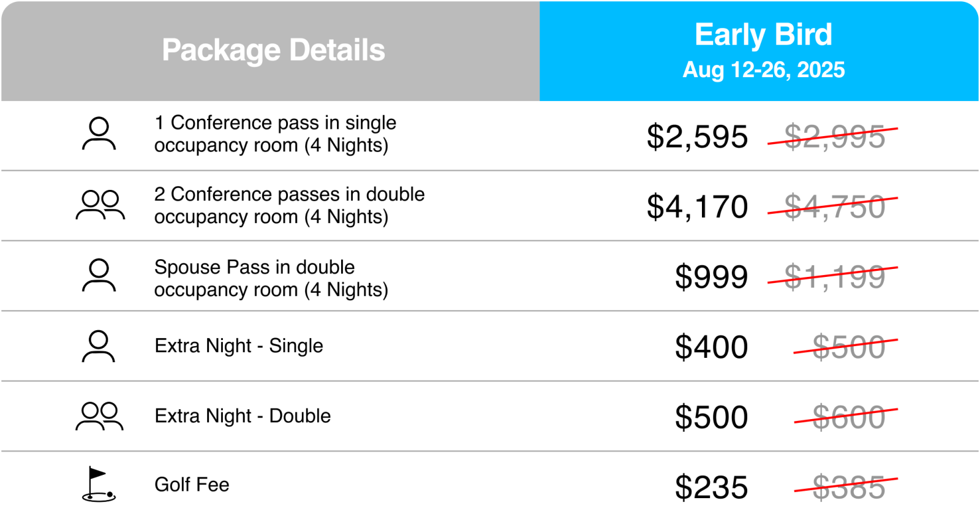Click the $400 extra night single price
Screen dimensions: 980x522
coord(711,347)
